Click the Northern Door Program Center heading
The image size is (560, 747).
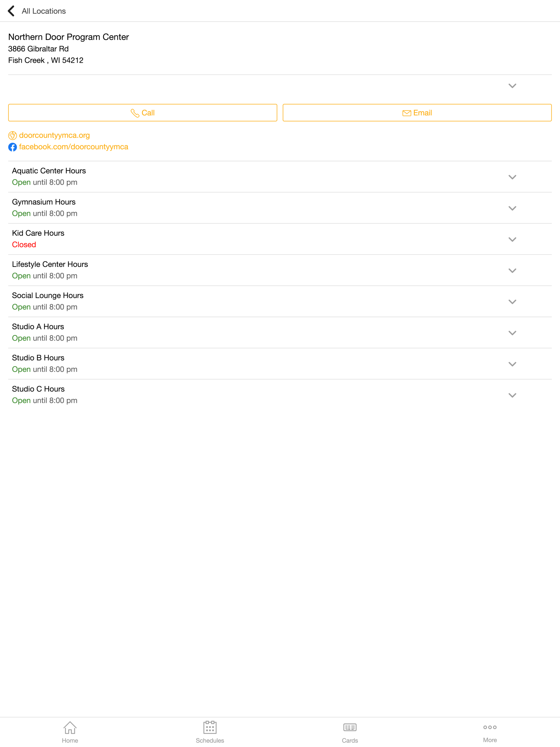coord(69,37)
